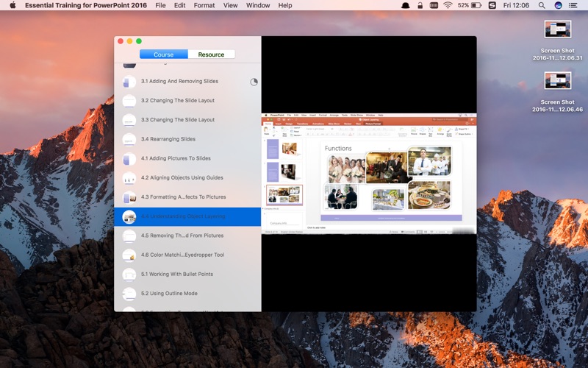The image size is (588, 368).
Task: Select desktop file Screen Shot 2016-11...12.06.46
Action: click(558, 92)
